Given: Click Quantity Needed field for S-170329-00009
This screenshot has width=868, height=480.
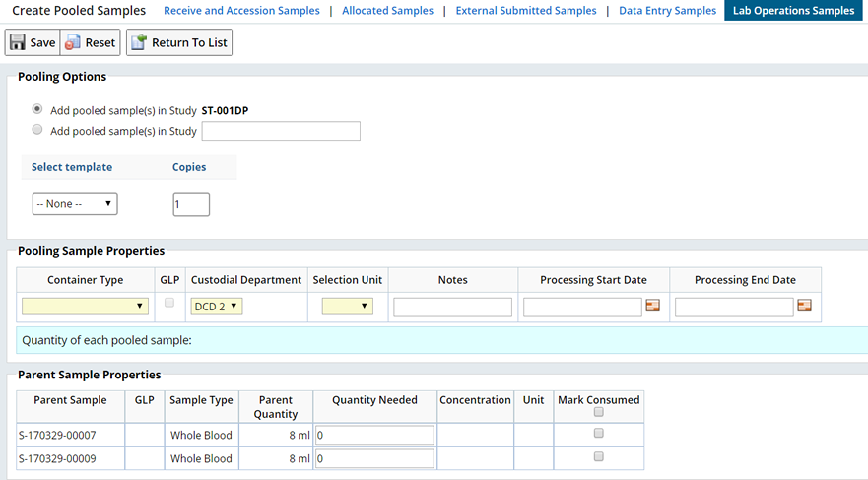Looking at the screenshot, I should (374, 458).
